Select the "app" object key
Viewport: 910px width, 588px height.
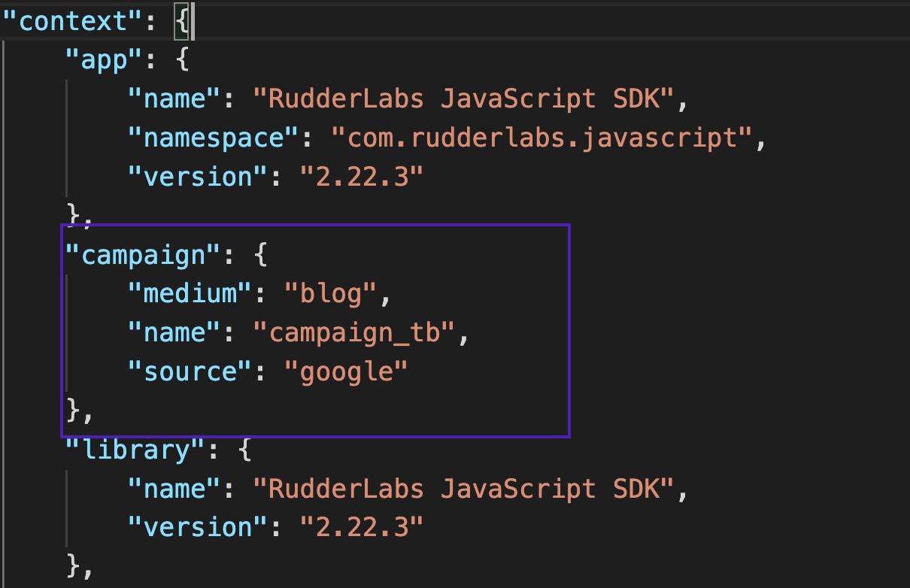99,59
